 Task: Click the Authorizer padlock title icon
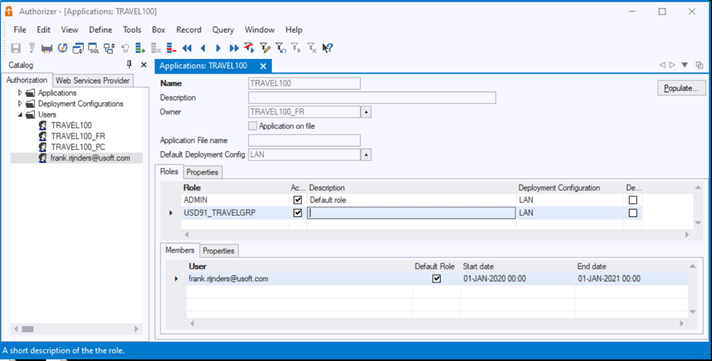8,11
